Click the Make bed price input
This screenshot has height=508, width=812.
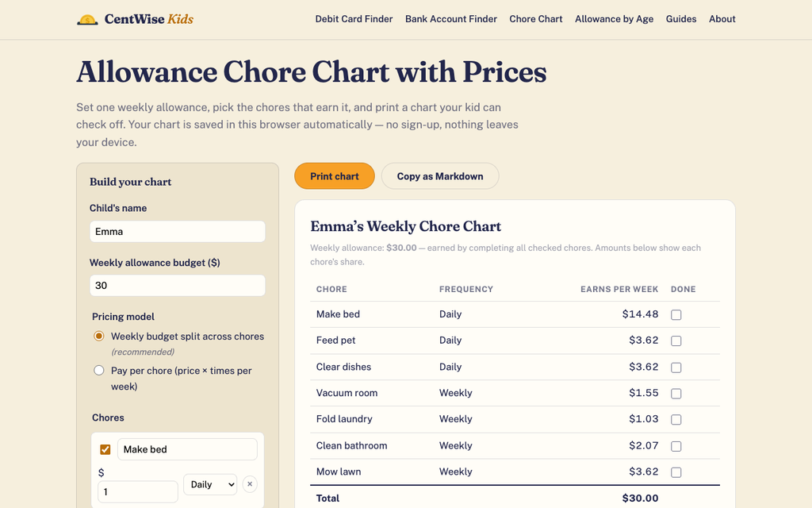138,492
